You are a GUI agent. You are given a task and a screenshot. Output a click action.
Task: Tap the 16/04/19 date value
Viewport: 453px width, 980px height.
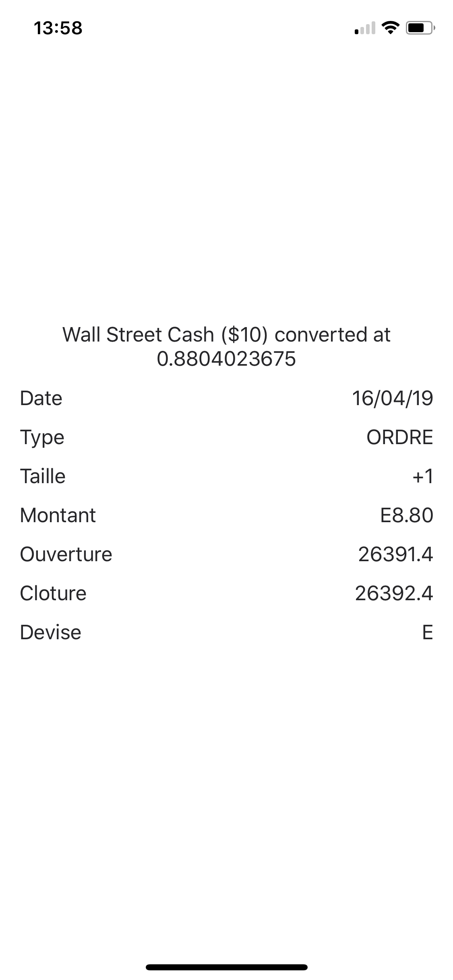point(392,398)
